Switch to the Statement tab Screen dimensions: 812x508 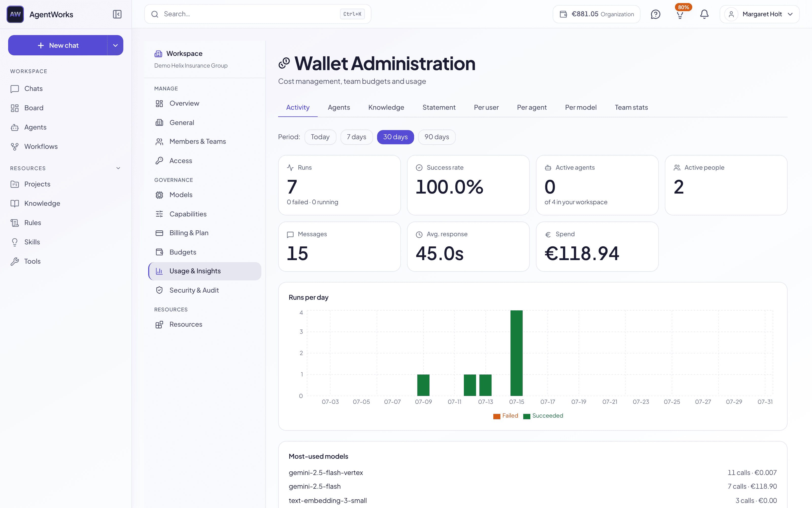point(439,107)
